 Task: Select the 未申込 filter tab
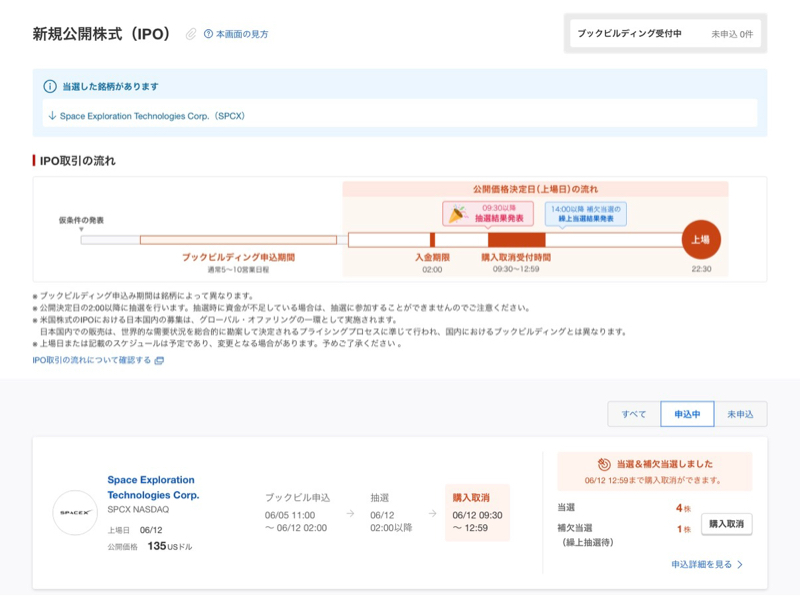coord(740,414)
